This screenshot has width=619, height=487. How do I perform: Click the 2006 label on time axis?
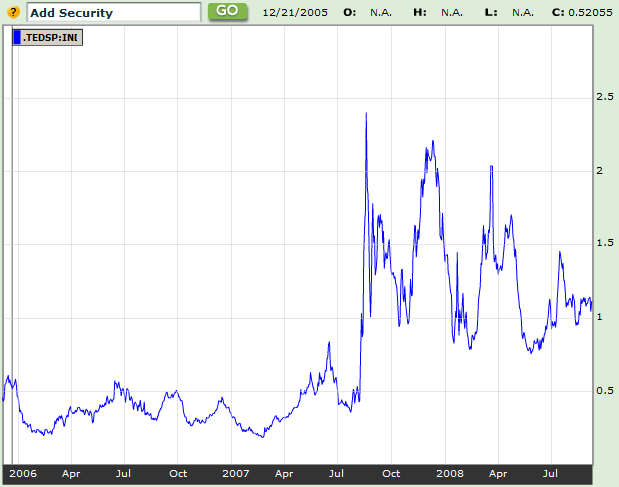click(x=23, y=472)
